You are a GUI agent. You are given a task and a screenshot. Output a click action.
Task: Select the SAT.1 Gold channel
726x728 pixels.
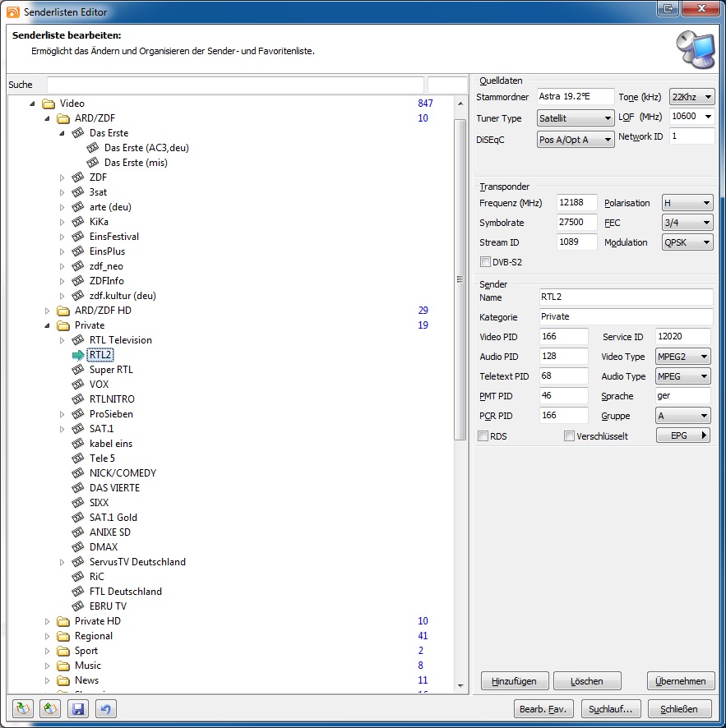[113, 518]
